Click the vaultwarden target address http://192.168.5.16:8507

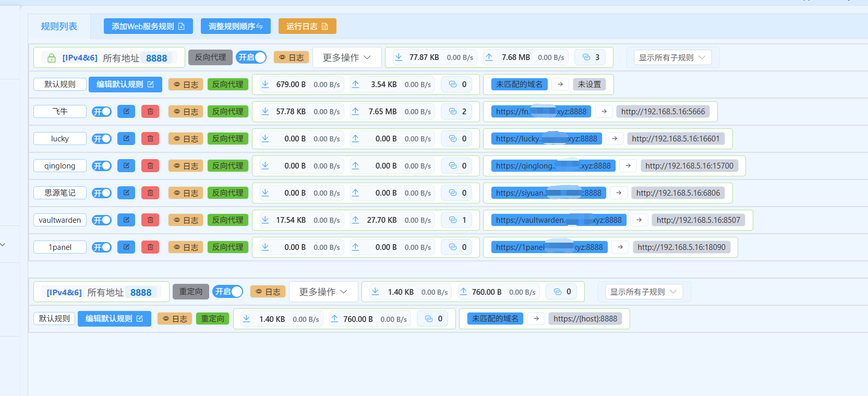698,220
